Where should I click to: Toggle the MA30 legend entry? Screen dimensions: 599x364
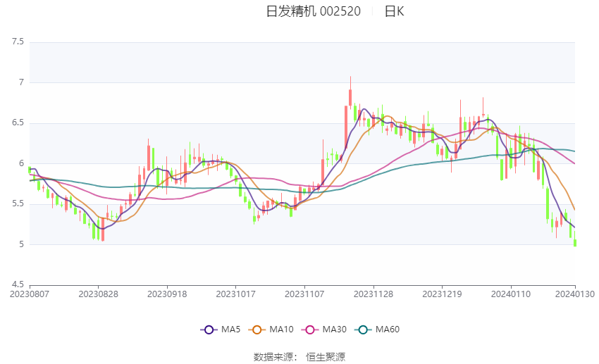(324, 330)
